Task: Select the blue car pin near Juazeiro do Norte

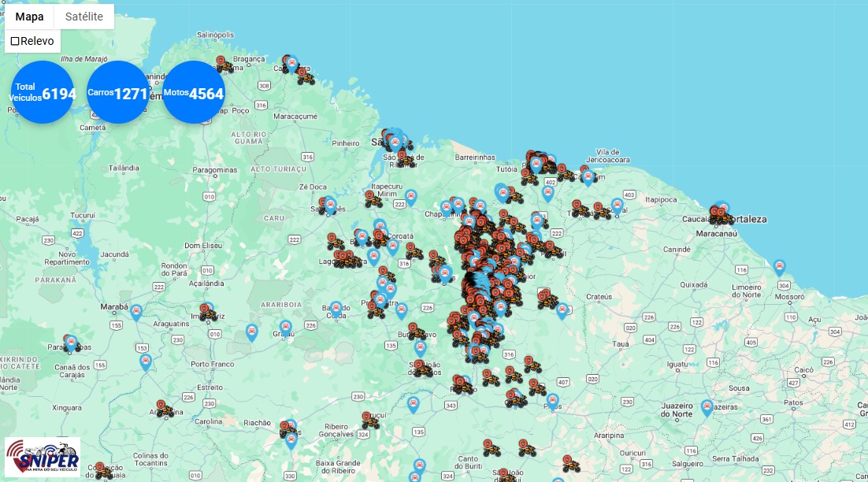Action: pyautogui.click(x=707, y=406)
